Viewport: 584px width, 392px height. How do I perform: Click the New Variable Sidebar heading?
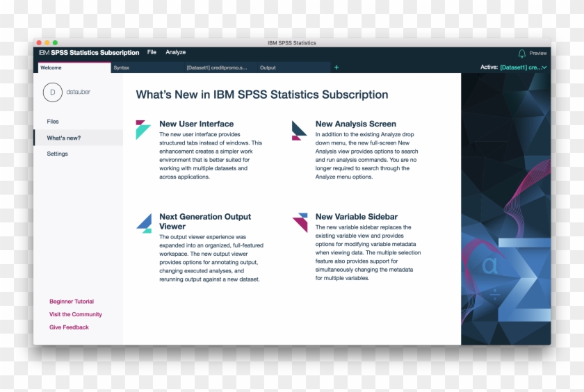click(357, 217)
